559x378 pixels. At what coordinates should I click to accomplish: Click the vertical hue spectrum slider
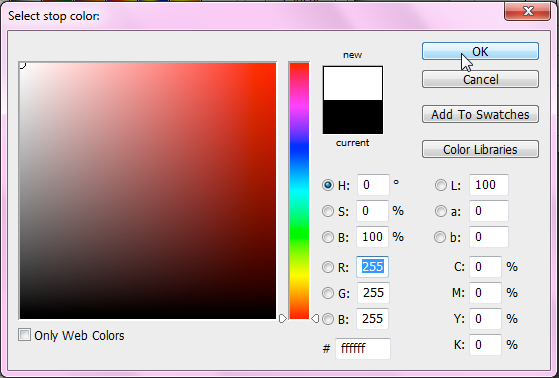pyautogui.click(x=299, y=190)
